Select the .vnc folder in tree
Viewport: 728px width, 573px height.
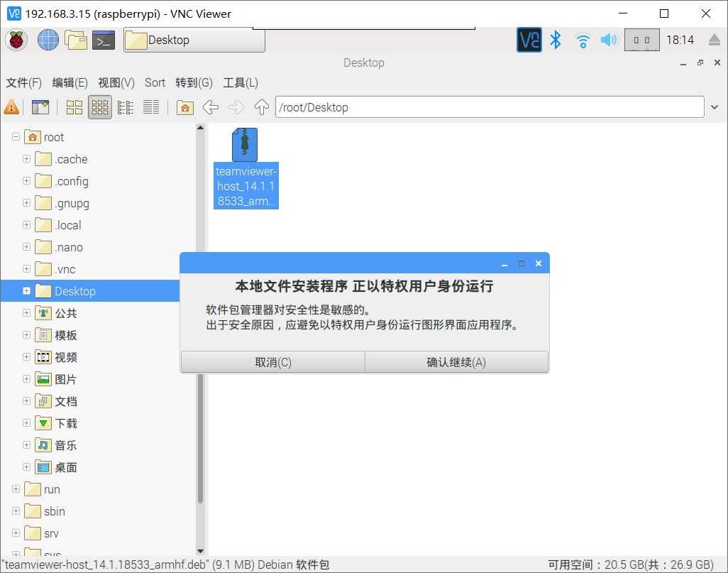click(x=55, y=269)
